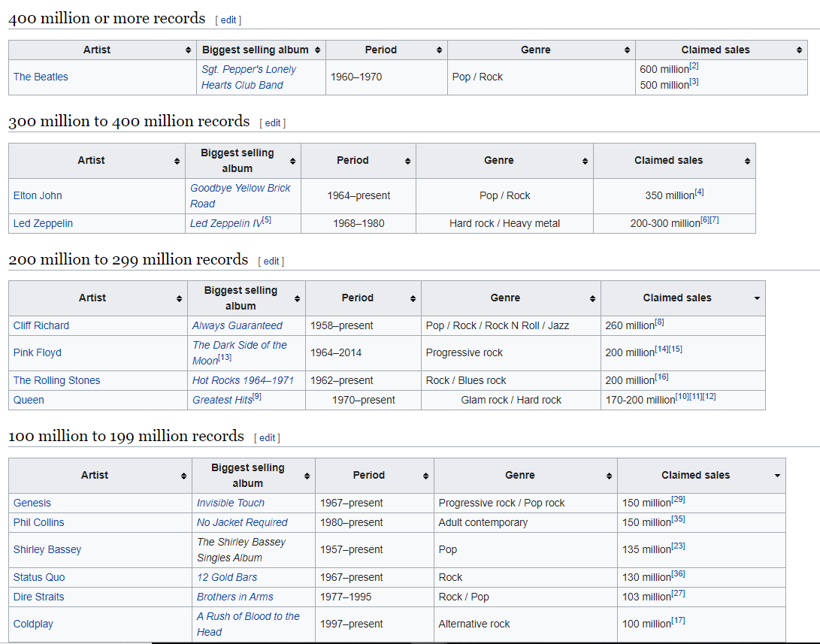
Task: Open Cliff Richard artist link
Action: 41,325
